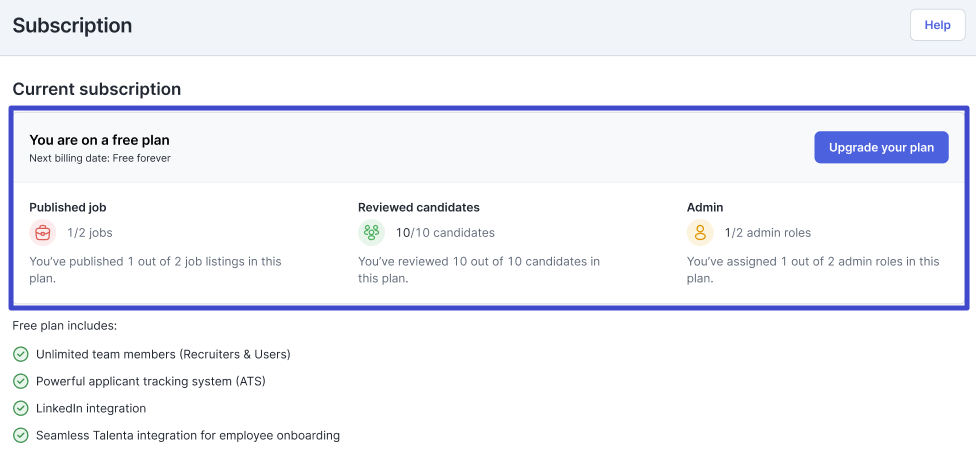Click the Admin section label
Viewport: 976px width, 461px height.
(x=705, y=208)
